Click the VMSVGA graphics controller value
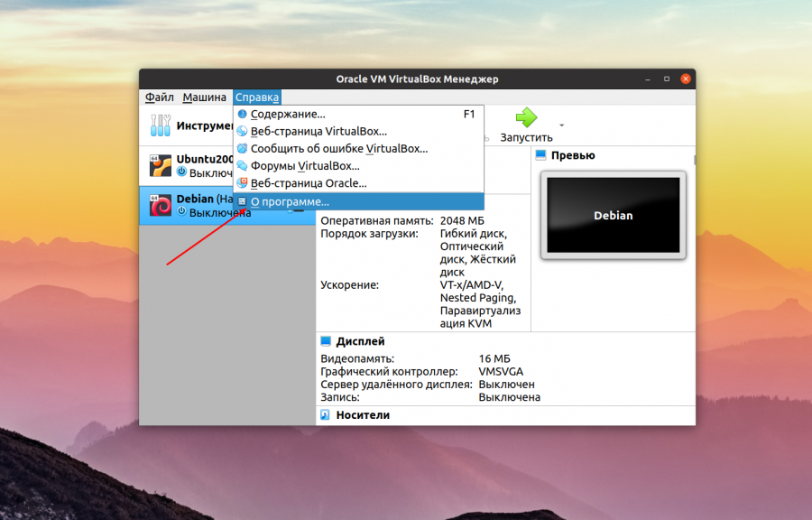 click(x=501, y=371)
